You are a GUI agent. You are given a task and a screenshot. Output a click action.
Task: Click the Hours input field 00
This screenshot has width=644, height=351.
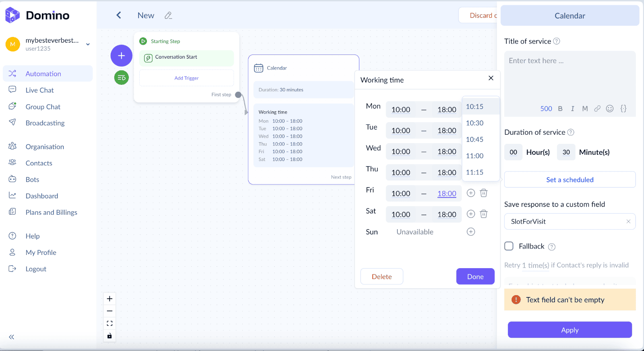[x=513, y=152]
